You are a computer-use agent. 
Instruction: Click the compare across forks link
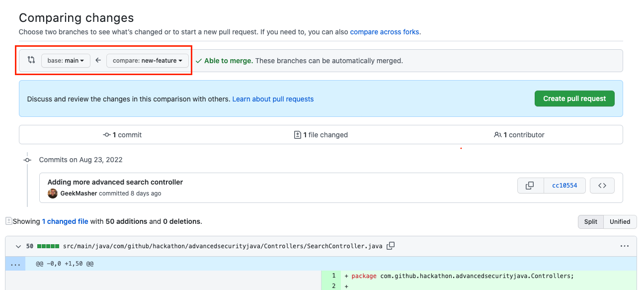tap(385, 32)
